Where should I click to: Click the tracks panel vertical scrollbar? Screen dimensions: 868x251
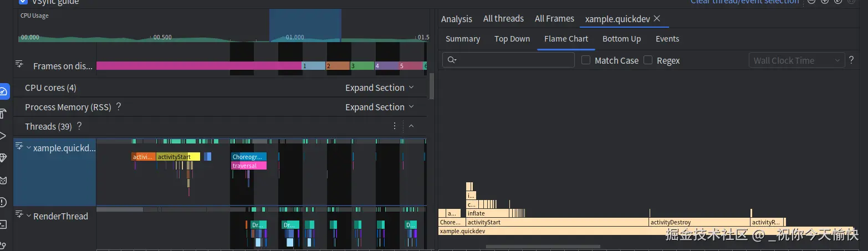pos(432,85)
